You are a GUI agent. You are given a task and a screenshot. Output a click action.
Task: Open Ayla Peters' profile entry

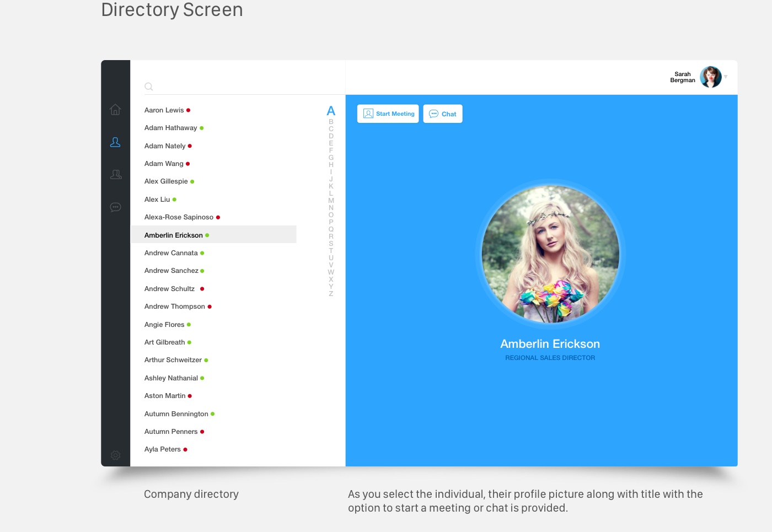(163, 449)
